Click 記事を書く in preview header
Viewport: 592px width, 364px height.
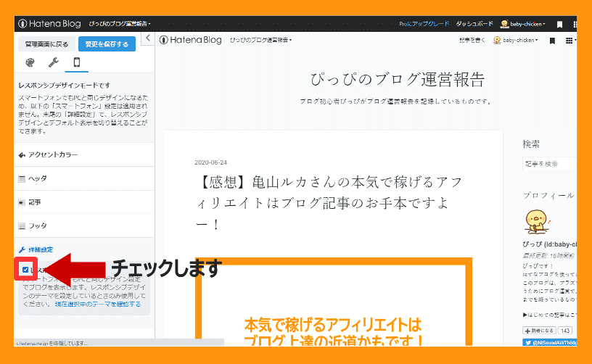tap(472, 41)
